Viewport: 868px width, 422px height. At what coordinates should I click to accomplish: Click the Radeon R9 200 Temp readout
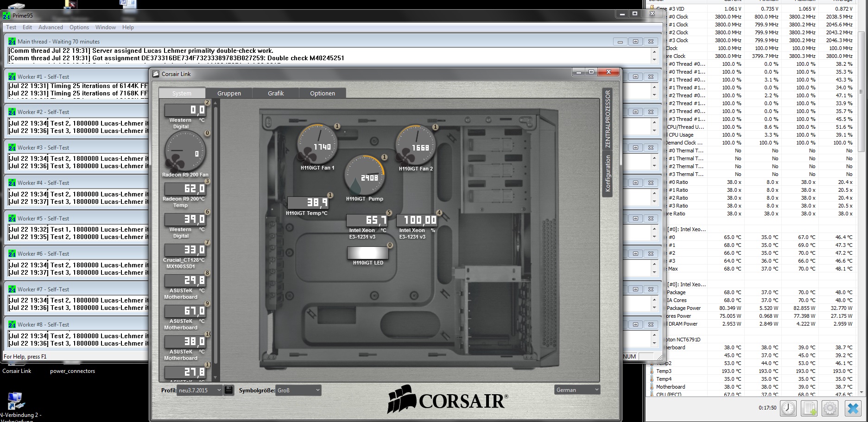pos(185,189)
